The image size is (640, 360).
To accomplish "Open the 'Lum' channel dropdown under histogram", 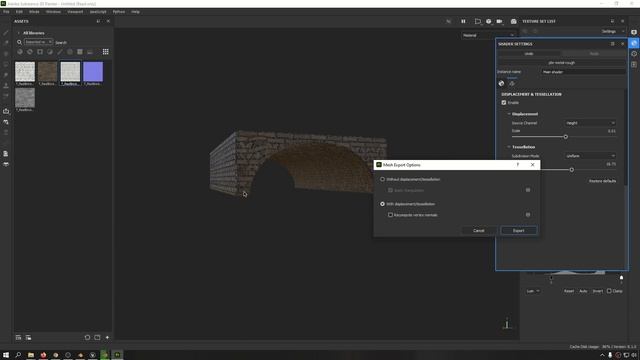I will 533,291.
